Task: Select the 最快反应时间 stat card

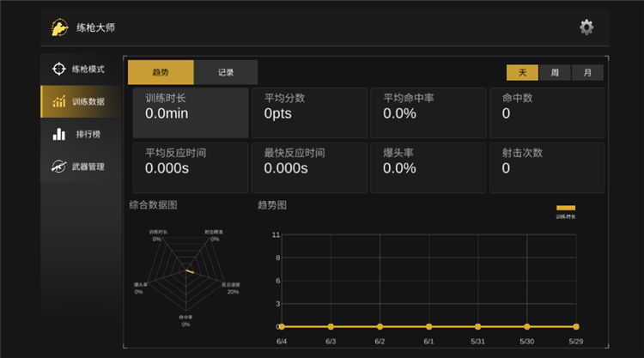Action: tap(309, 167)
